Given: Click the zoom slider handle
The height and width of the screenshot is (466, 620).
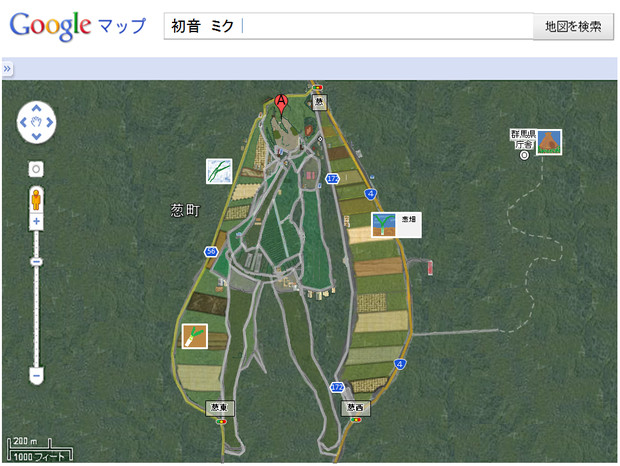Looking at the screenshot, I should (x=36, y=262).
